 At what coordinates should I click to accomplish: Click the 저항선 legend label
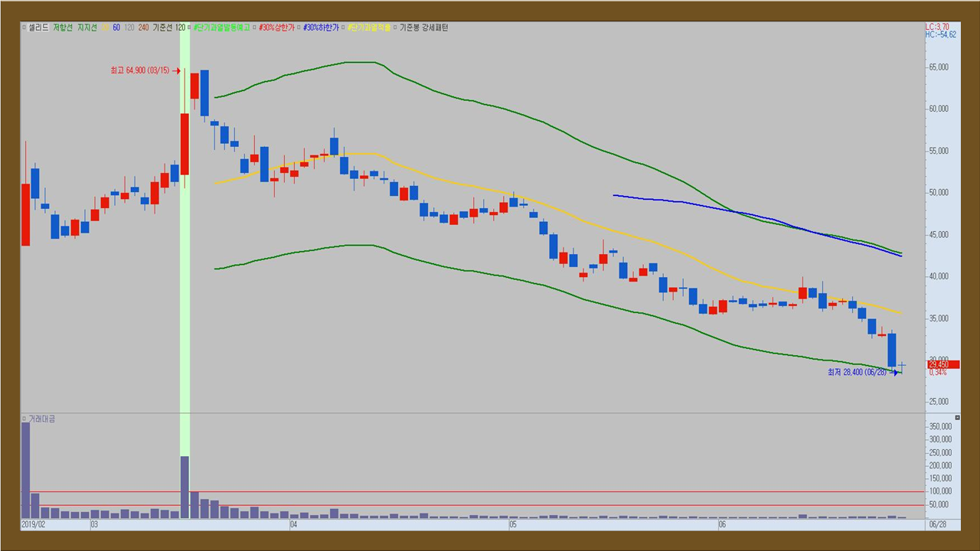63,28
